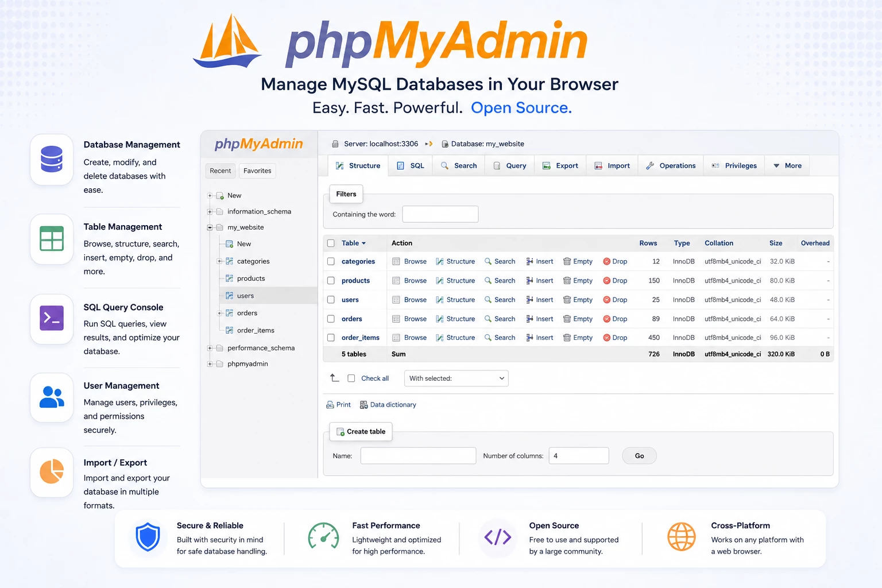The height and width of the screenshot is (588, 882).
Task: Click the SQL Query Console terminal icon
Action: pyautogui.click(x=52, y=318)
